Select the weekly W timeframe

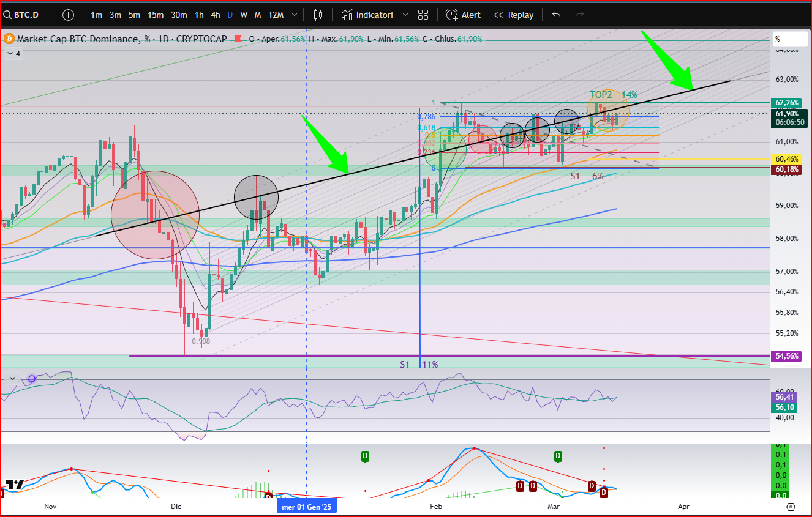pyautogui.click(x=244, y=15)
